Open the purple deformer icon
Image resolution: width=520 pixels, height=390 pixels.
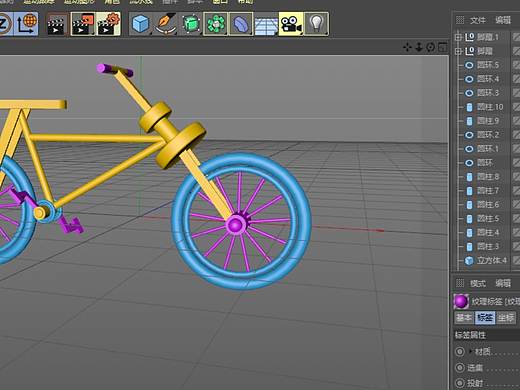(x=241, y=24)
